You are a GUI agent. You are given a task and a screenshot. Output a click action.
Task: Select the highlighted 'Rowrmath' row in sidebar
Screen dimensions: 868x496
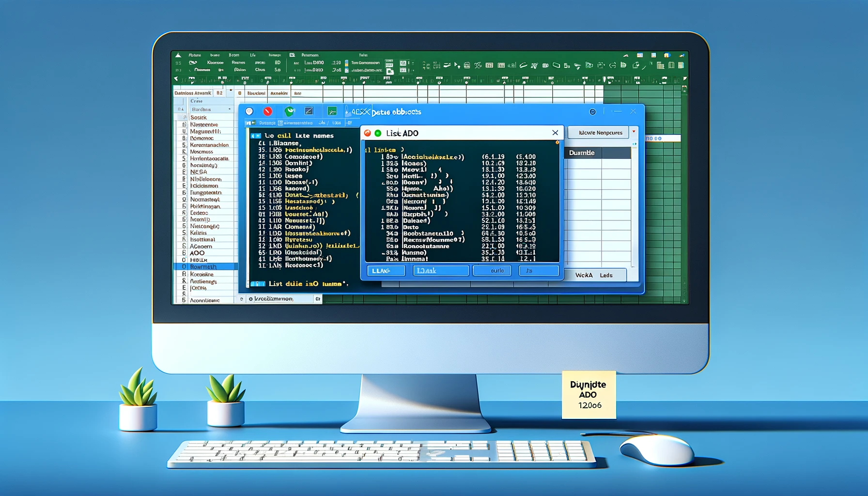pos(206,267)
